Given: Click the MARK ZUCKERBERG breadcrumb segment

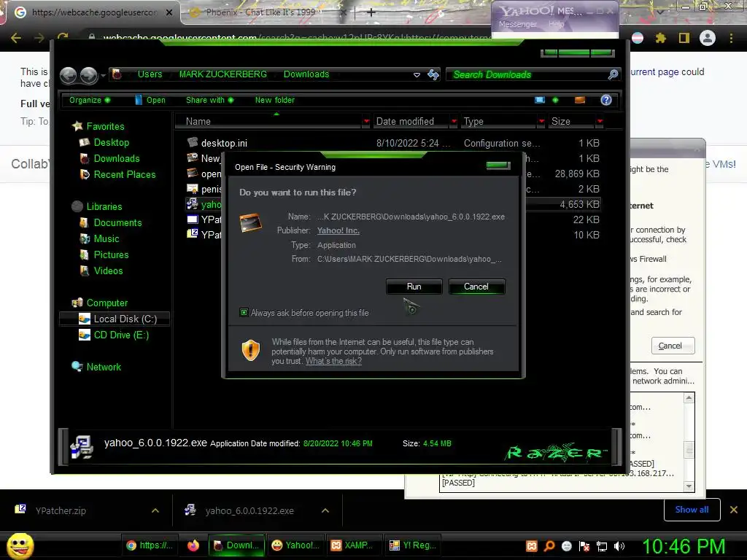Looking at the screenshot, I should click(x=223, y=74).
